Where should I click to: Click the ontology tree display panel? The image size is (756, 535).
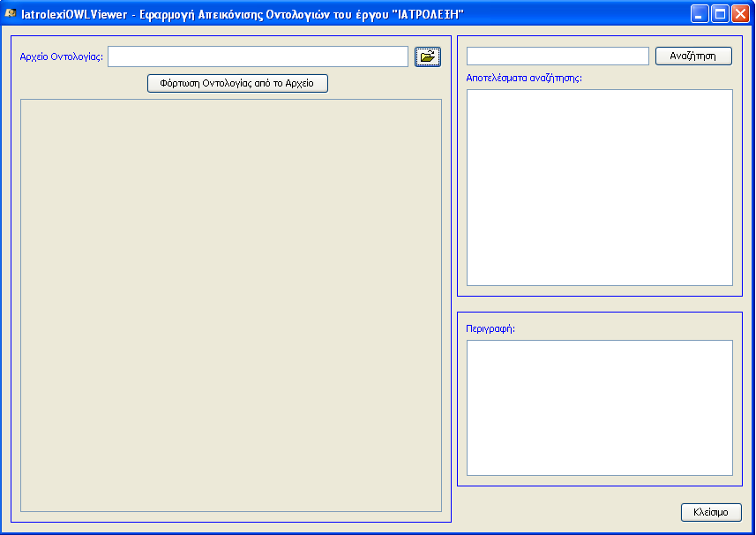[x=231, y=305]
